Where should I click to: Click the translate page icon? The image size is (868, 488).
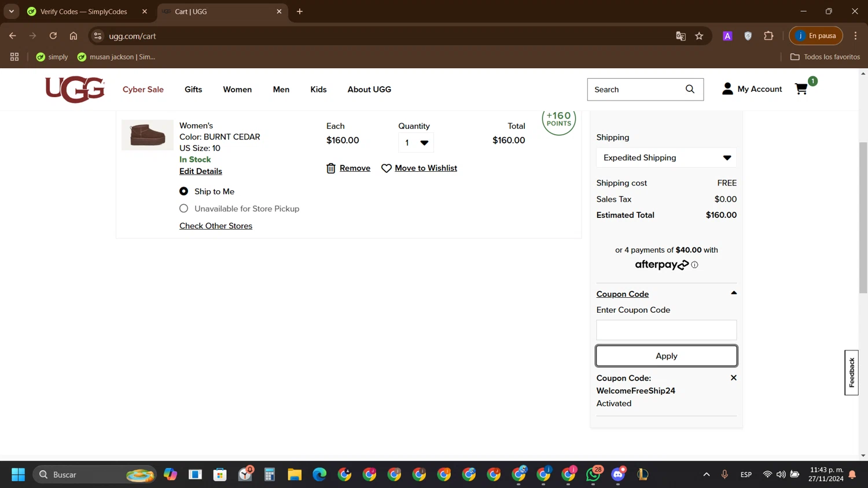pyautogui.click(x=681, y=36)
